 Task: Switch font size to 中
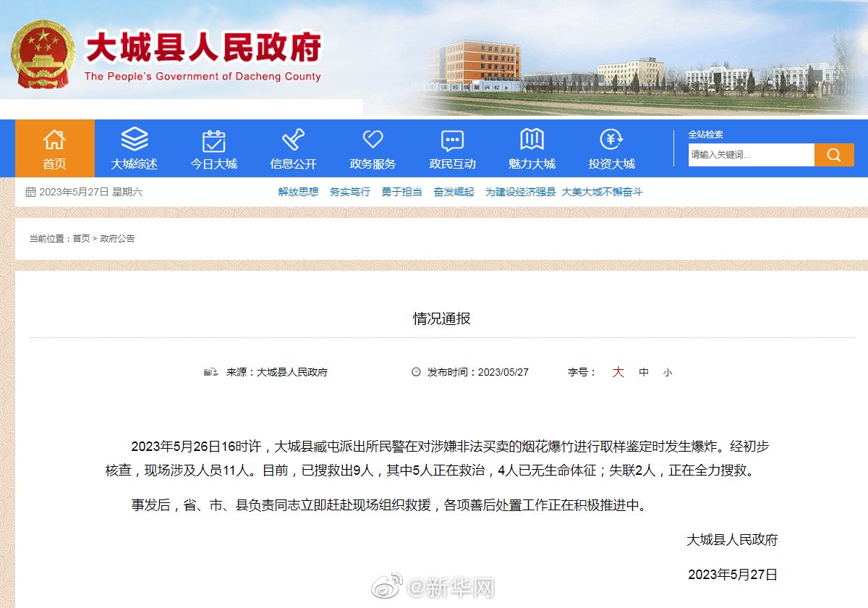[643, 371]
